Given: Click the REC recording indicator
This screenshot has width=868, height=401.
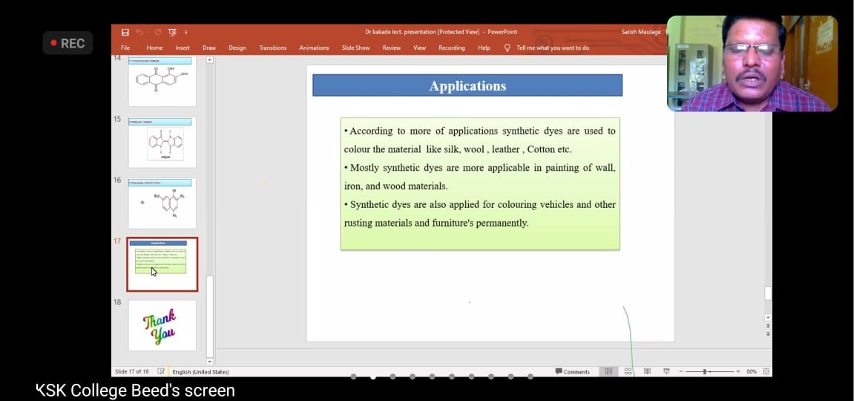Looking at the screenshot, I should (x=68, y=42).
